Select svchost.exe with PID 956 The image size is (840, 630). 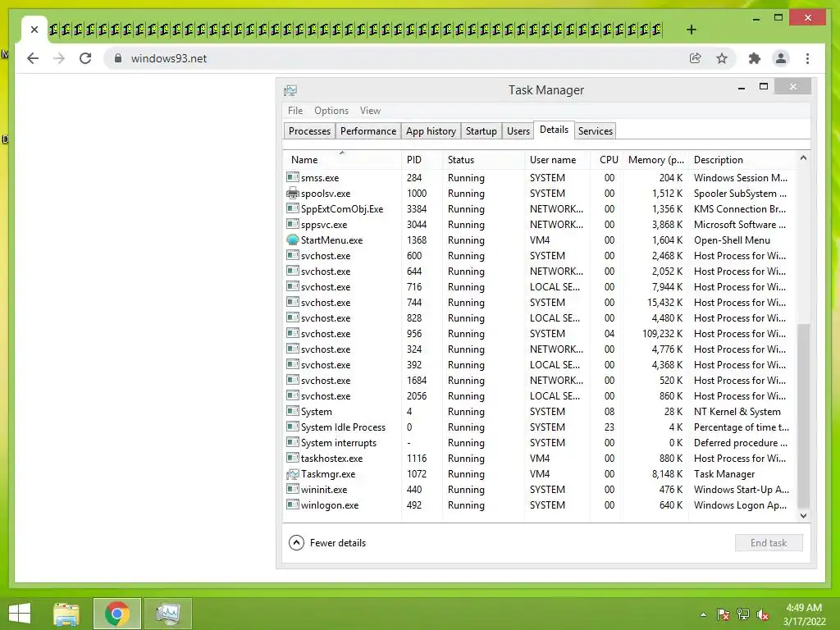coord(540,333)
